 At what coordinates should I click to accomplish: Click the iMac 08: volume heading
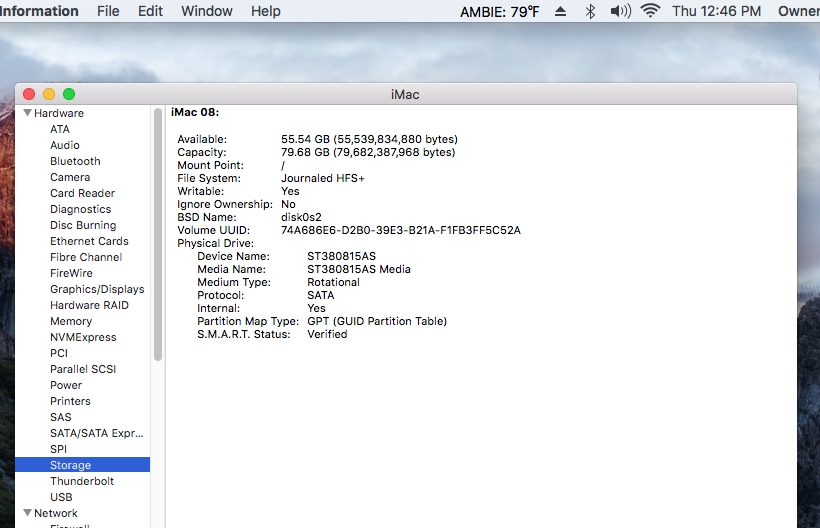(195, 112)
